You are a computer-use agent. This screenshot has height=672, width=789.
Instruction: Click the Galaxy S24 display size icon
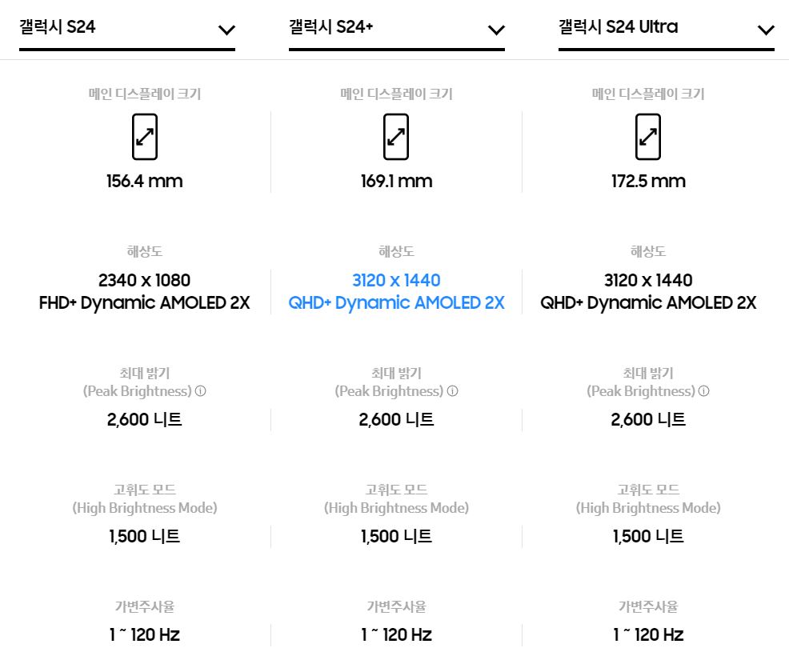(x=144, y=136)
